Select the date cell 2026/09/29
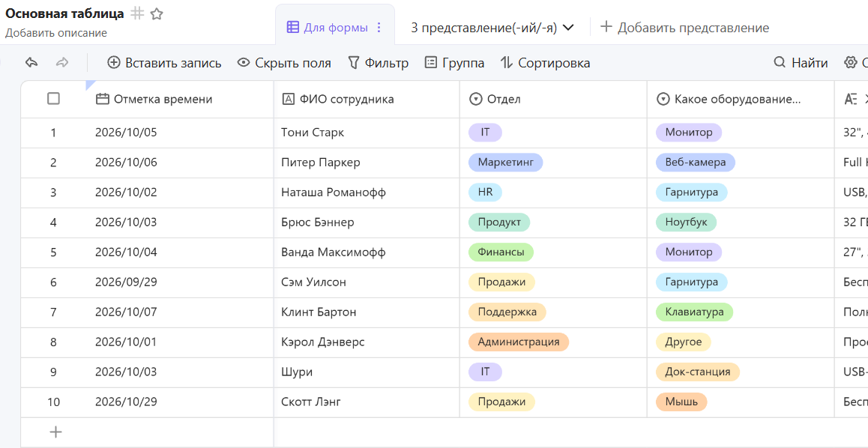 (180, 282)
